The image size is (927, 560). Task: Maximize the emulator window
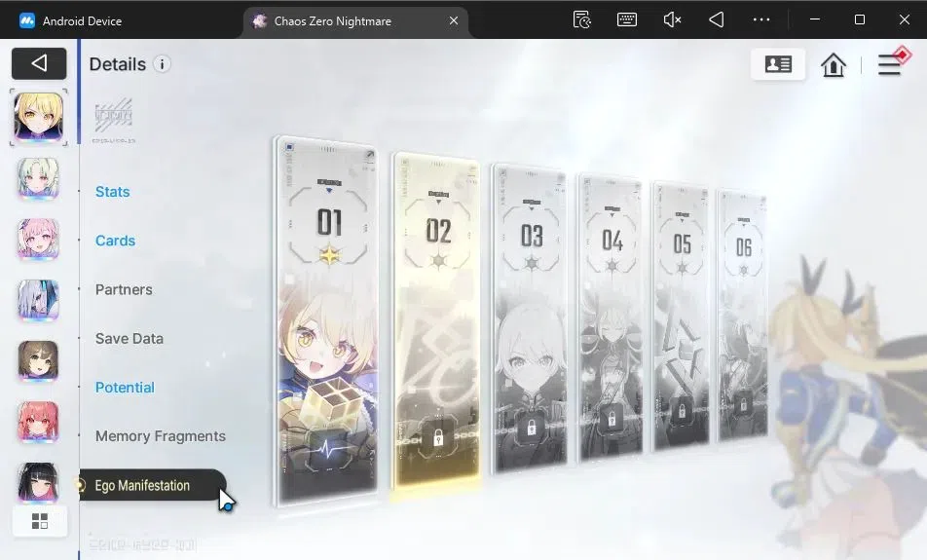pyautogui.click(x=860, y=19)
